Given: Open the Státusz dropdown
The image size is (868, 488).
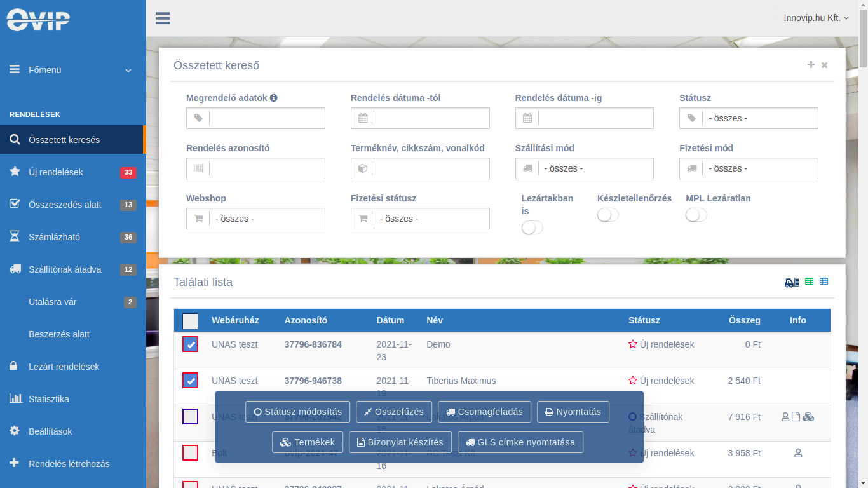Looking at the screenshot, I should [749, 118].
